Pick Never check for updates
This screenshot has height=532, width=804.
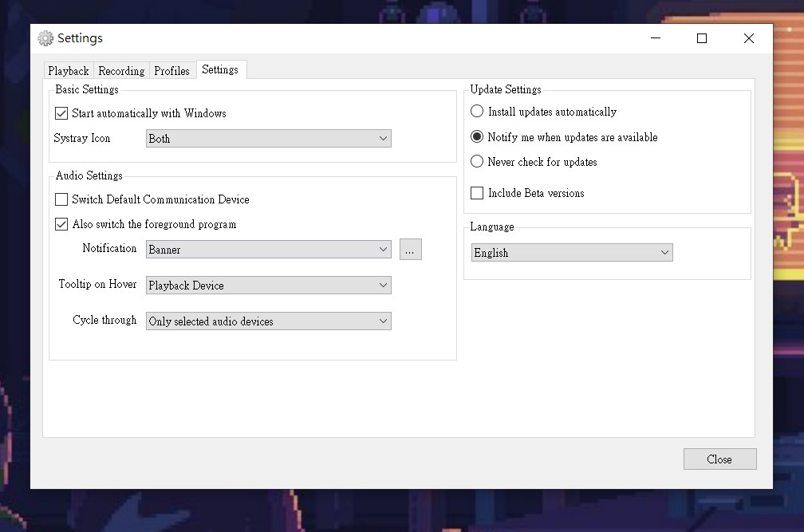point(477,162)
